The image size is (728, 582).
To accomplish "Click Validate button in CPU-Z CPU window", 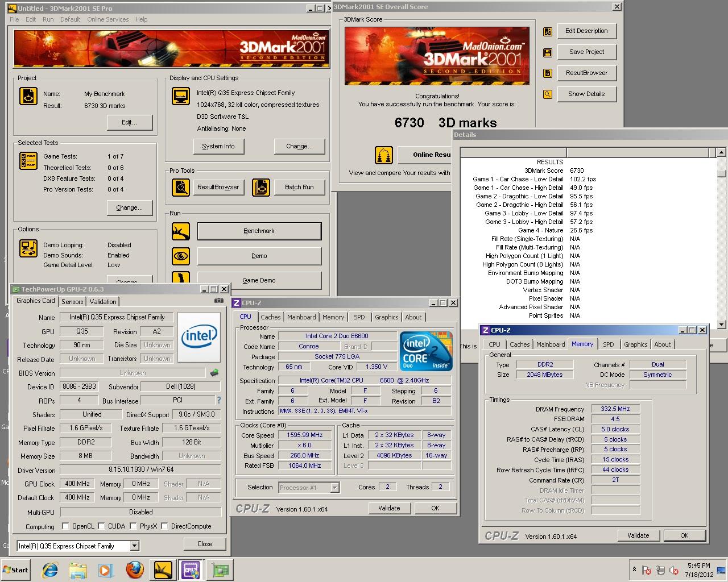I will [x=390, y=508].
